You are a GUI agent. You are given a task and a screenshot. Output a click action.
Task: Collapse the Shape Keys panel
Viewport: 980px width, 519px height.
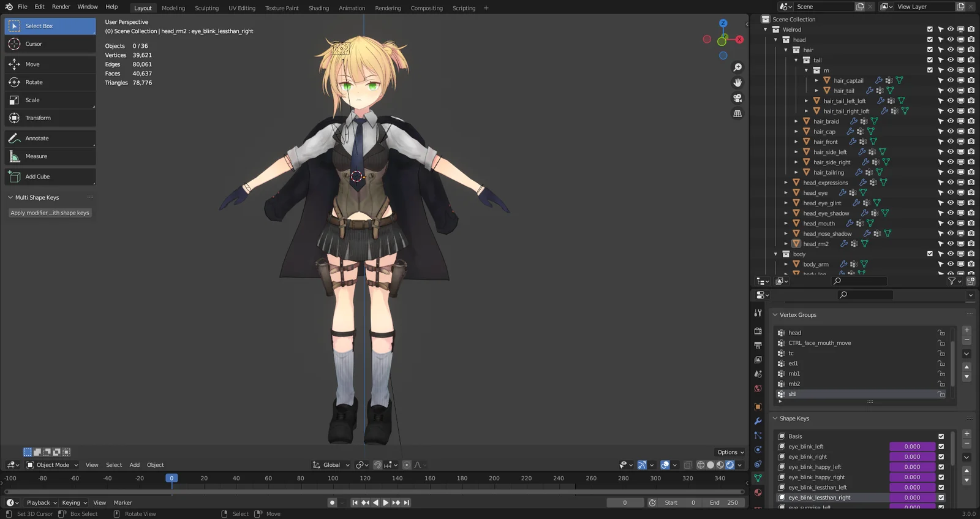coord(775,419)
